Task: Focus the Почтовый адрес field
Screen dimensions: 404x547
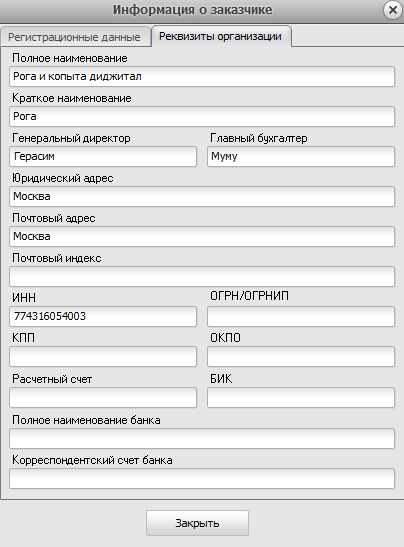Action: 202,237
